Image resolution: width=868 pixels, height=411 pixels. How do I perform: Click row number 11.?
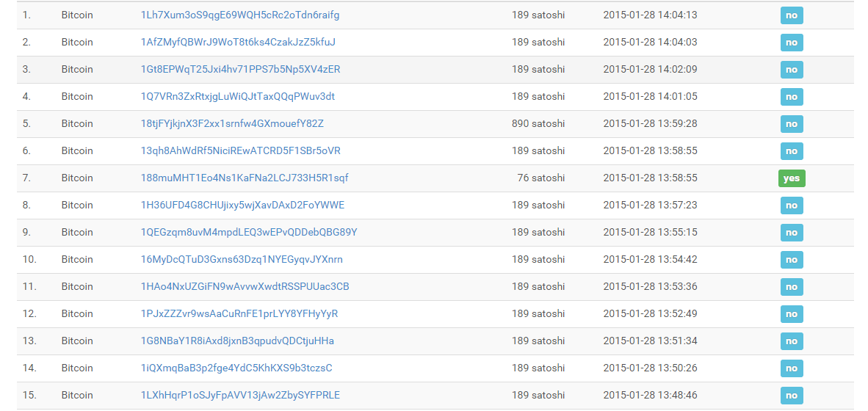click(29, 286)
